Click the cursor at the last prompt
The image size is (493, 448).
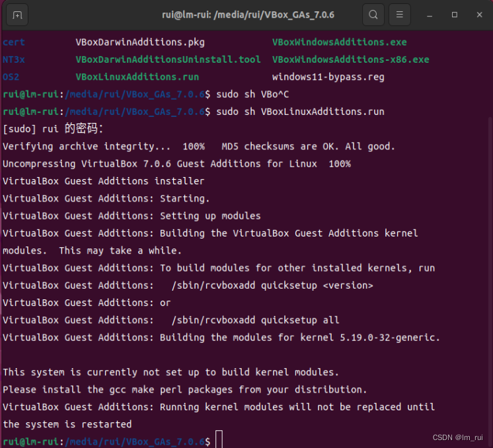(x=219, y=439)
